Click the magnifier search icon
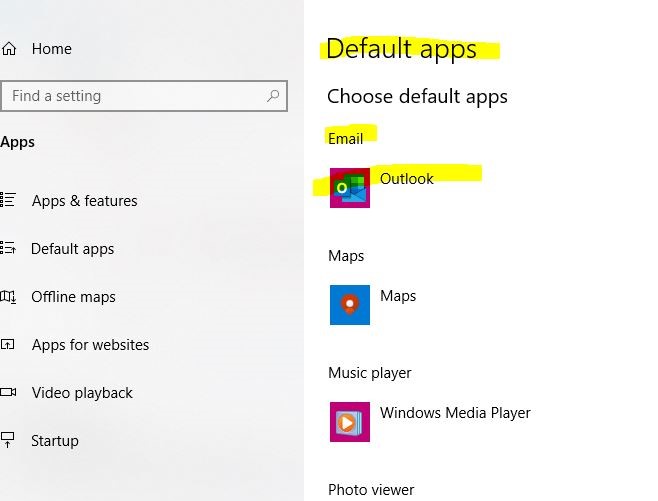 [273, 96]
